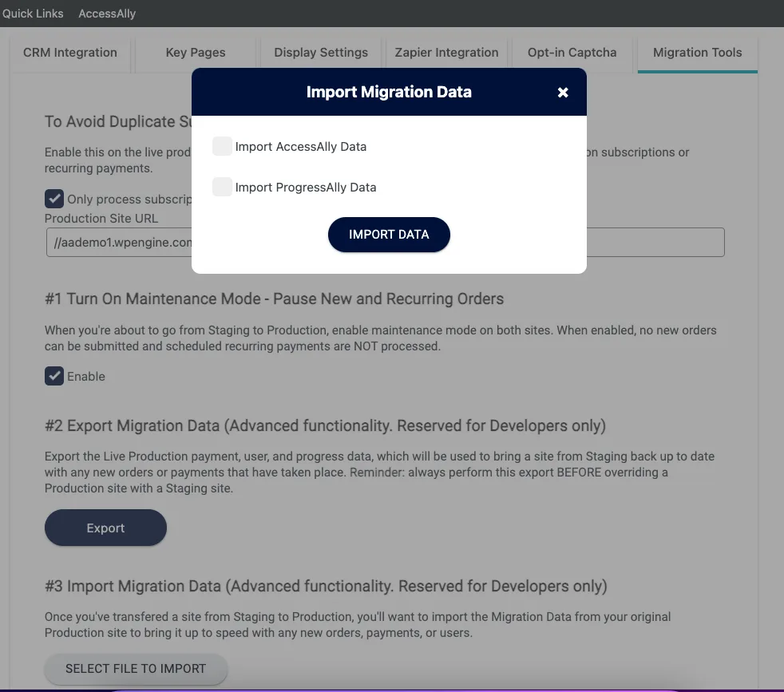This screenshot has height=692, width=784.
Task: Open the AccessAlly admin menu
Action: coord(106,13)
